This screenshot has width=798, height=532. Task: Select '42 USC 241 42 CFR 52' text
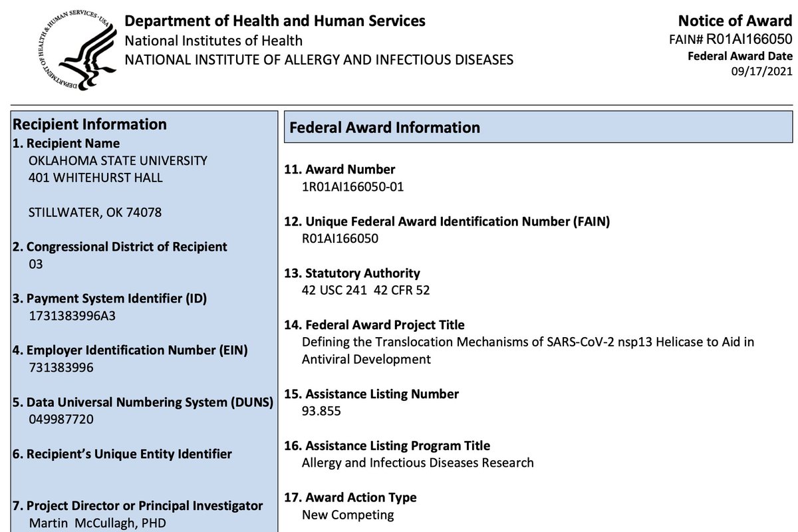tap(367, 291)
